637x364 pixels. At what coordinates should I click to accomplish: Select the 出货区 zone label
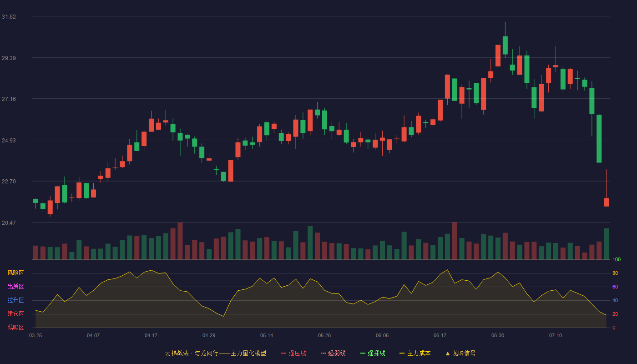(15, 287)
